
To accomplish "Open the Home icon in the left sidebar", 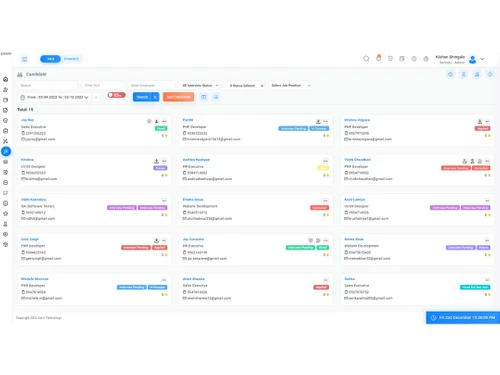I will click(x=5, y=79).
